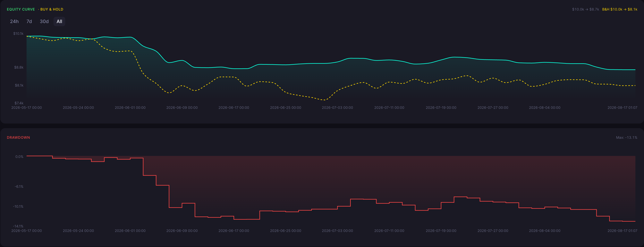Click 2026-08-04 00:00 on the drawdown chart axis
The image size is (644, 247).
pos(545,231)
